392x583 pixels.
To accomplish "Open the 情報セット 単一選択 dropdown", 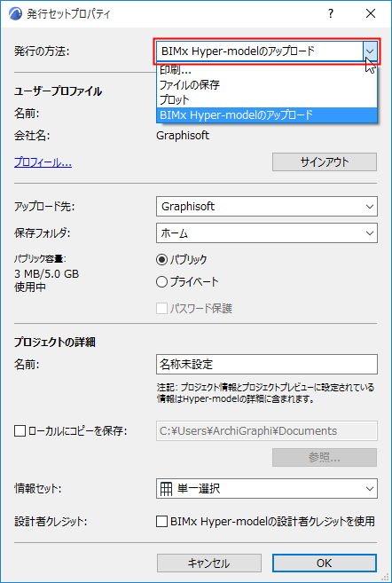I will [x=267, y=489].
